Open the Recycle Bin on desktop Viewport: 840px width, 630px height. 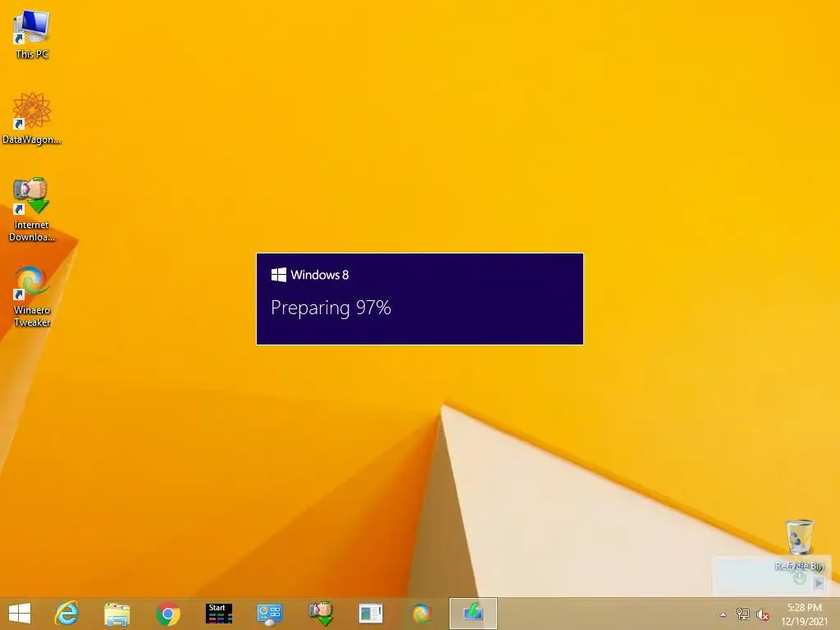799,545
